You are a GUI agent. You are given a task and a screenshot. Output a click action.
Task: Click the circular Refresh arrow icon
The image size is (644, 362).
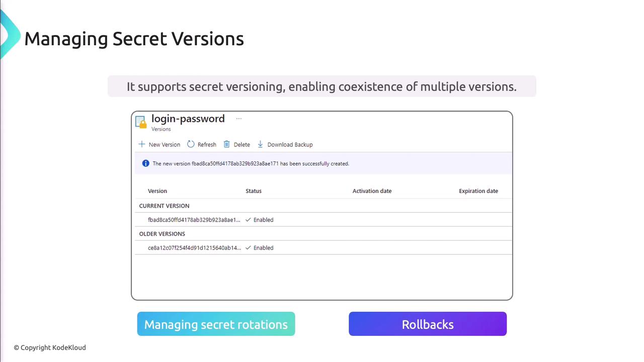coord(191,144)
